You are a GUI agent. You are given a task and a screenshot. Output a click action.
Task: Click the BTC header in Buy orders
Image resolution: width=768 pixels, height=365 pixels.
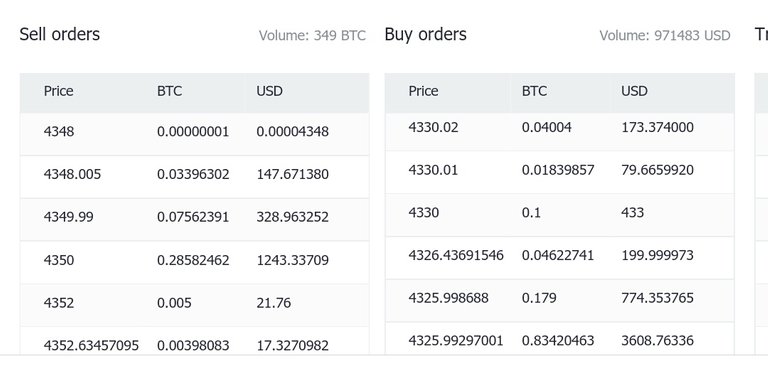(534, 91)
